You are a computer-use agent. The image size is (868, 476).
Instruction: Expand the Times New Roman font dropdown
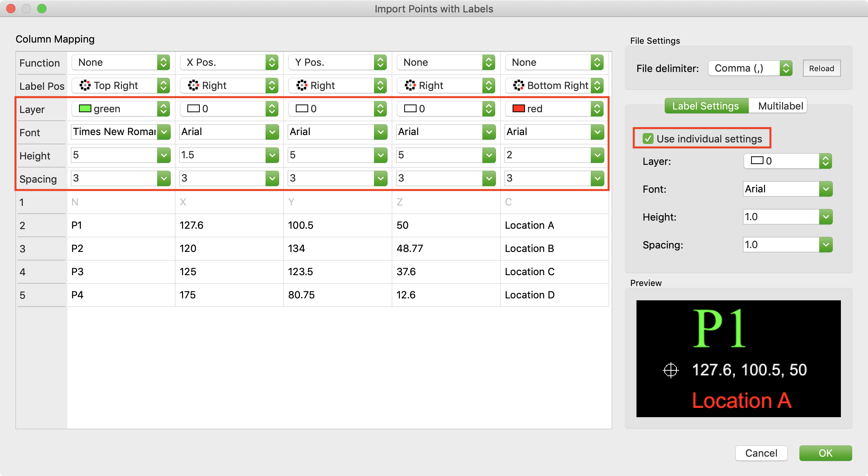(164, 132)
